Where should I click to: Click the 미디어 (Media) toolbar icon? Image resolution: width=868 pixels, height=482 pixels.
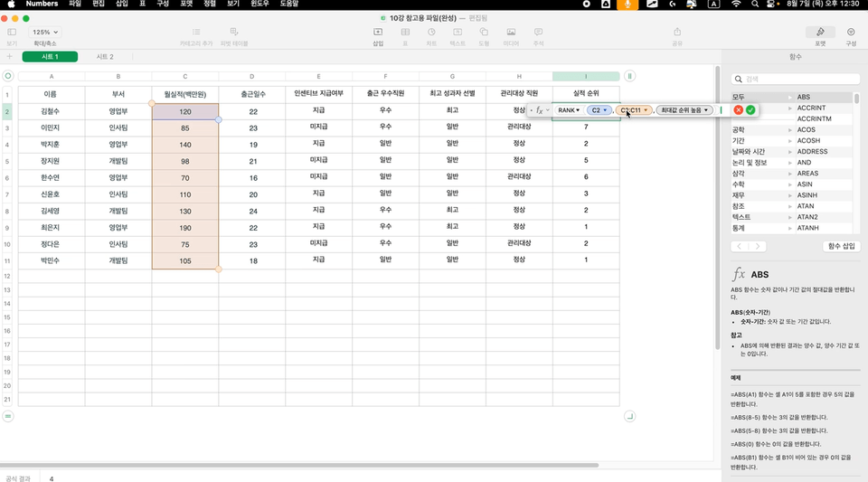pyautogui.click(x=511, y=32)
